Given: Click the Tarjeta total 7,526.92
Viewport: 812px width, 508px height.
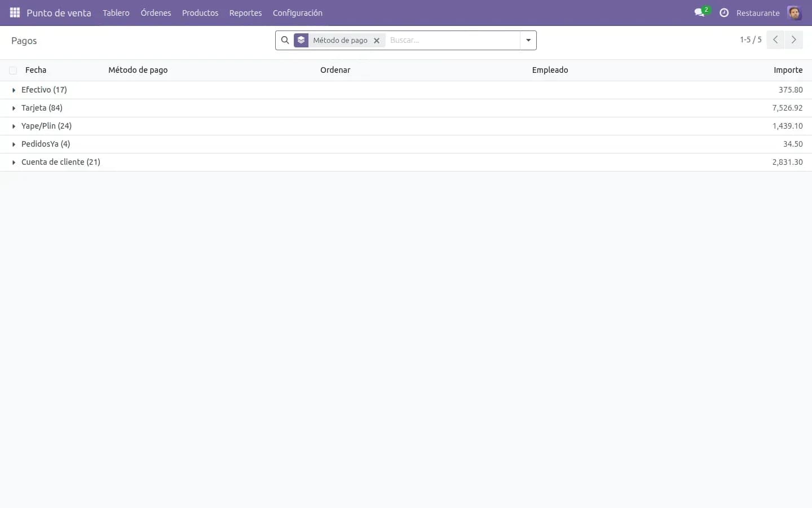Looking at the screenshot, I should 787,108.
